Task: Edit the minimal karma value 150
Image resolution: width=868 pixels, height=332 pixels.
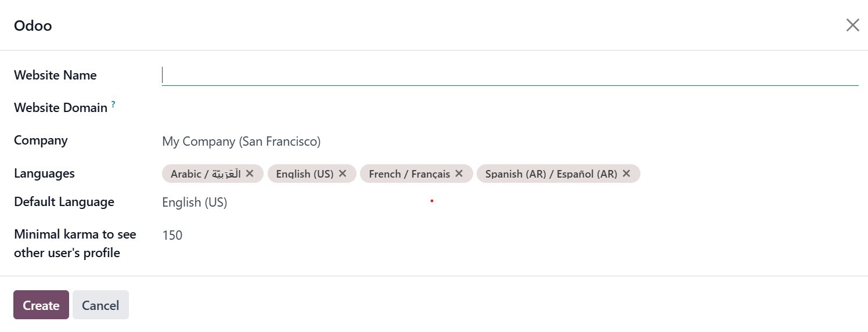Action: point(172,235)
